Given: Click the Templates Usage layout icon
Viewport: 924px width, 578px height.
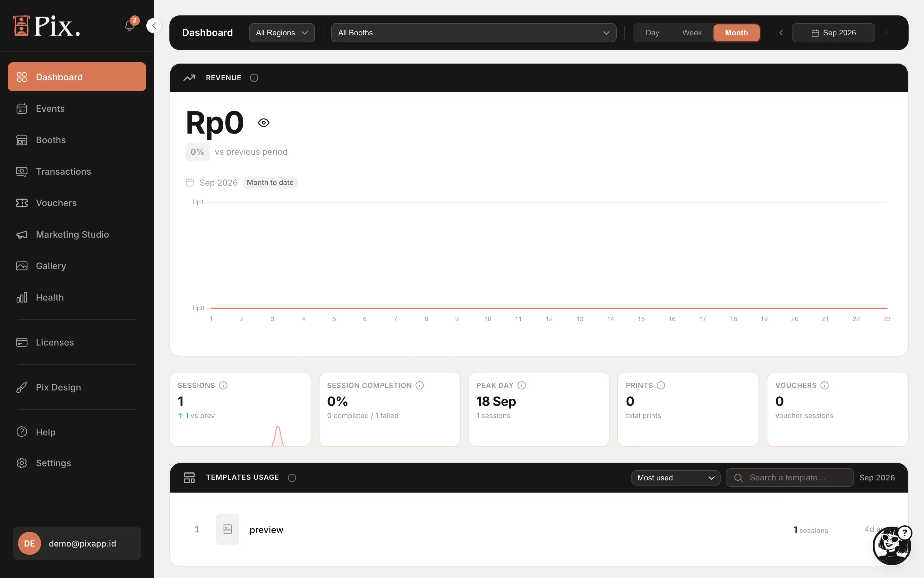Looking at the screenshot, I should pos(189,477).
